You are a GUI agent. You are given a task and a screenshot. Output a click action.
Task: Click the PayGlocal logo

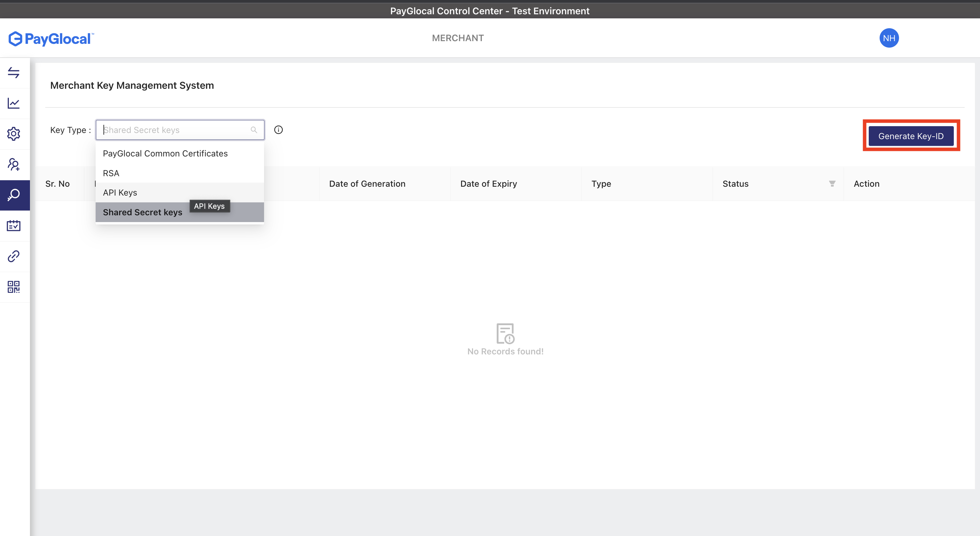point(51,38)
